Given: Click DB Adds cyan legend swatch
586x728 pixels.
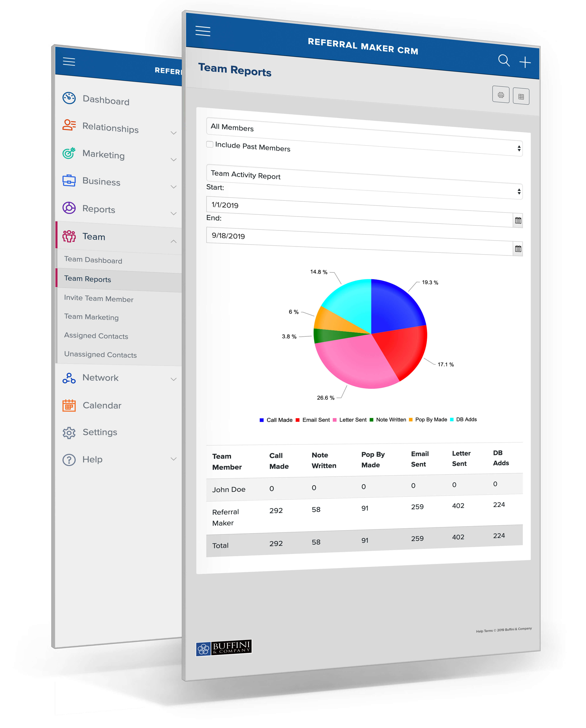Looking at the screenshot, I should [x=452, y=419].
